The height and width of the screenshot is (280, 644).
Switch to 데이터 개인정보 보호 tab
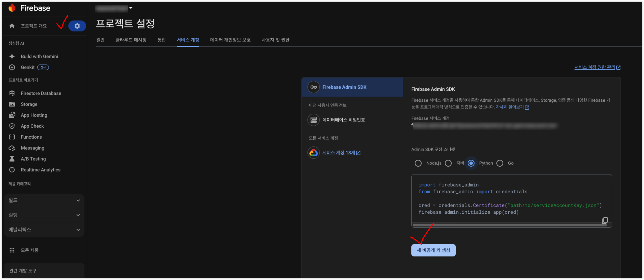(x=230, y=40)
